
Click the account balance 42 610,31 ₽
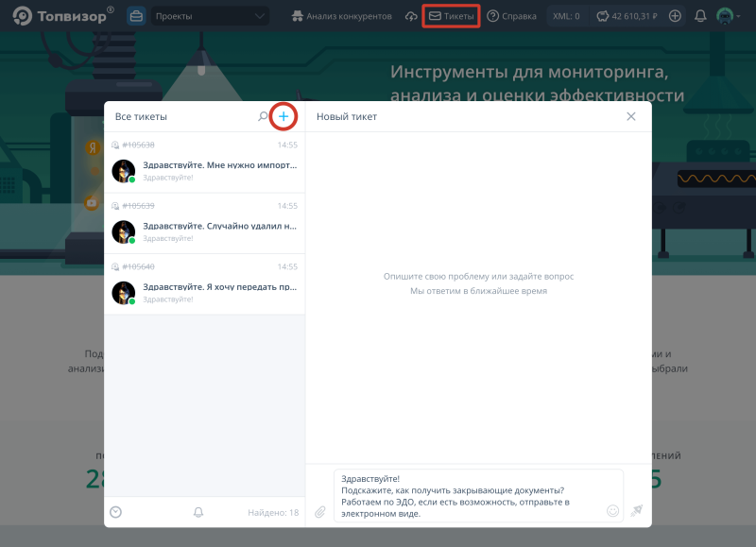(627, 16)
